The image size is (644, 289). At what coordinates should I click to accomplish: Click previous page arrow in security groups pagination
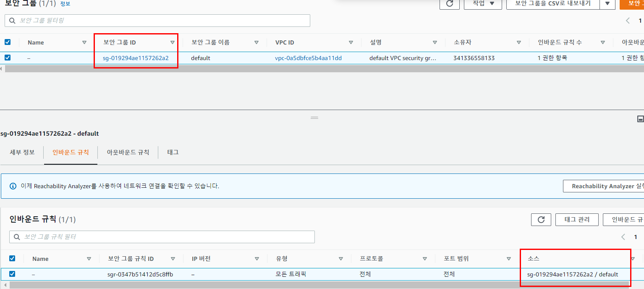[628, 20]
